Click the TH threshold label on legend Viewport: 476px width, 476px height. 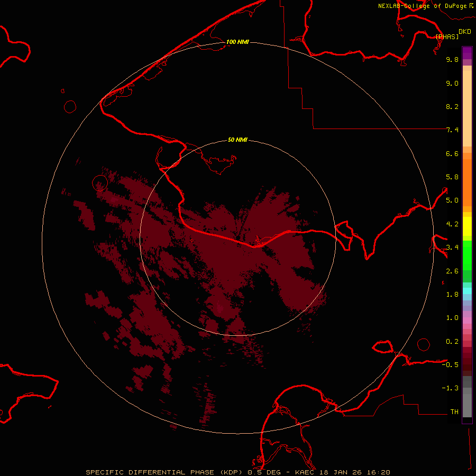click(x=454, y=412)
